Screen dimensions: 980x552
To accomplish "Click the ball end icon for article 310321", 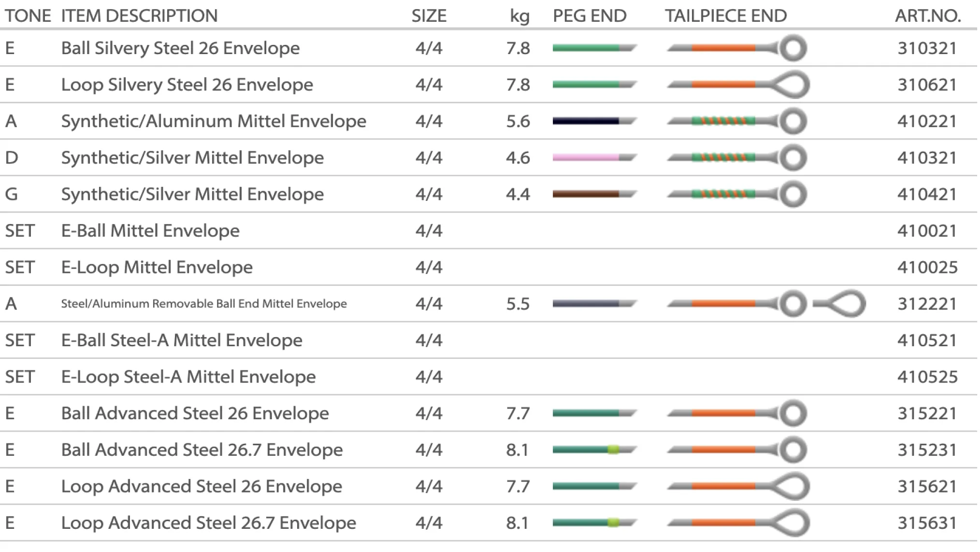I will 793,48.
